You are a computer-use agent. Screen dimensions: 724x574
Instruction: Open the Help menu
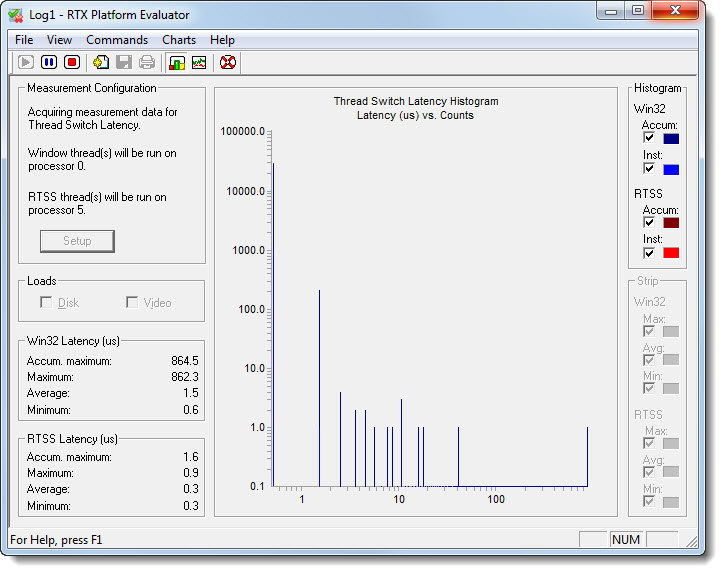coord(222,40)
